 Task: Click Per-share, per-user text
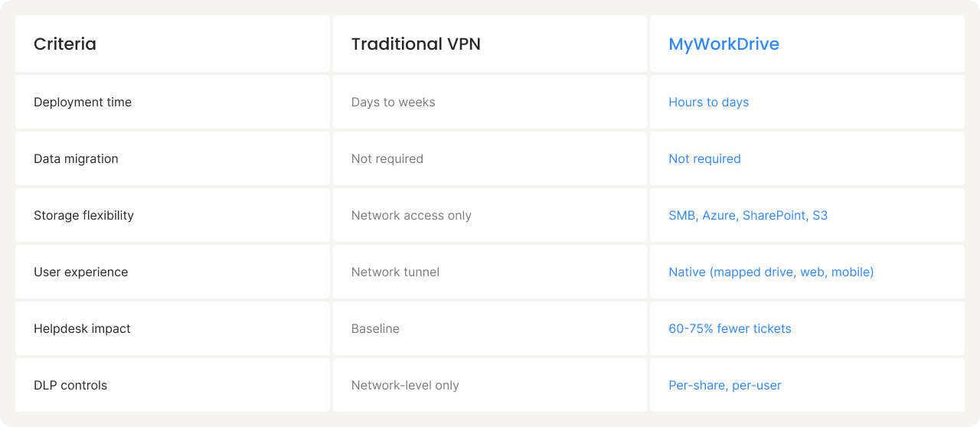point(724,386)
